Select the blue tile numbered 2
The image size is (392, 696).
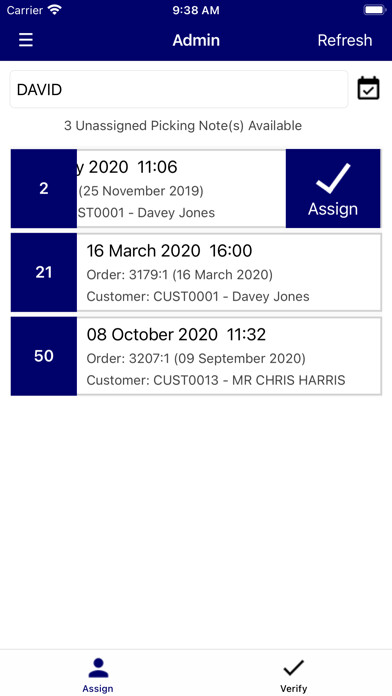pyautogui.click(x=44, y=189)
